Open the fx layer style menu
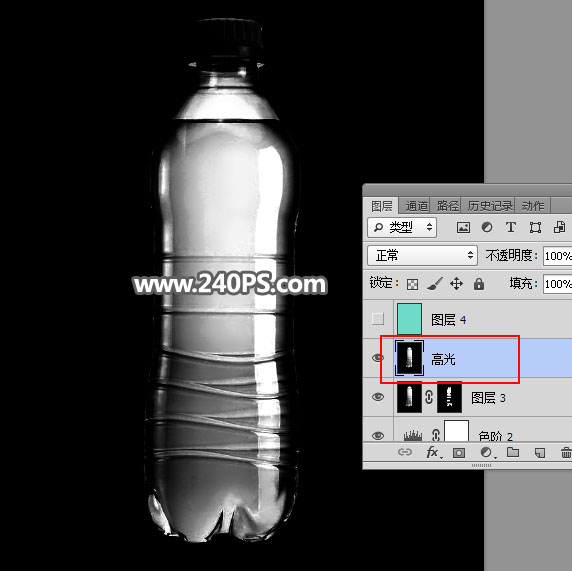The image size is (572, 571). coord(434,453)
